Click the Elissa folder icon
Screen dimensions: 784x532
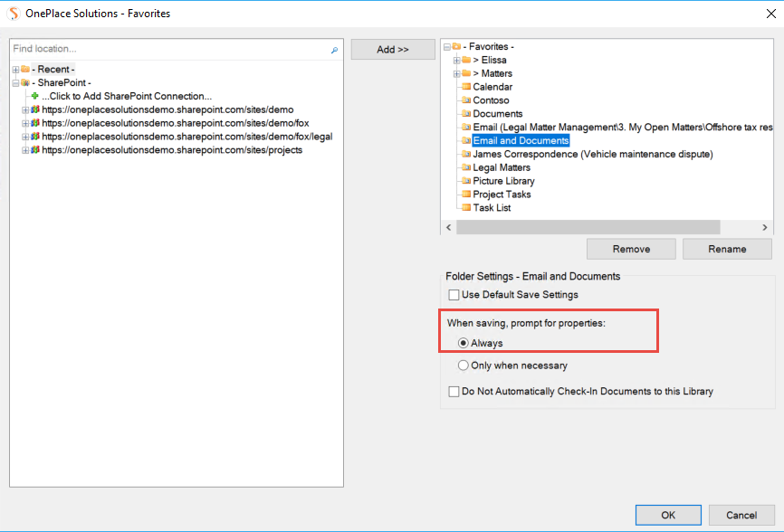[466, 60]
